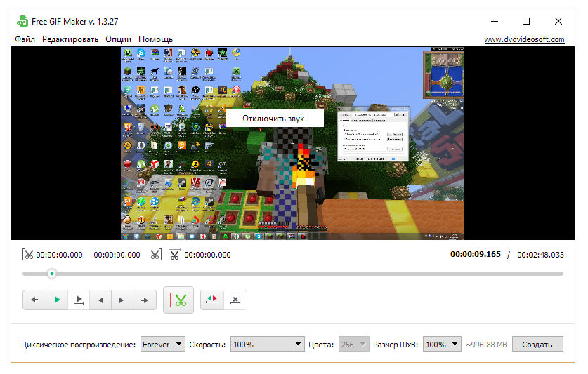Open the Опции menu

point(118,39)
